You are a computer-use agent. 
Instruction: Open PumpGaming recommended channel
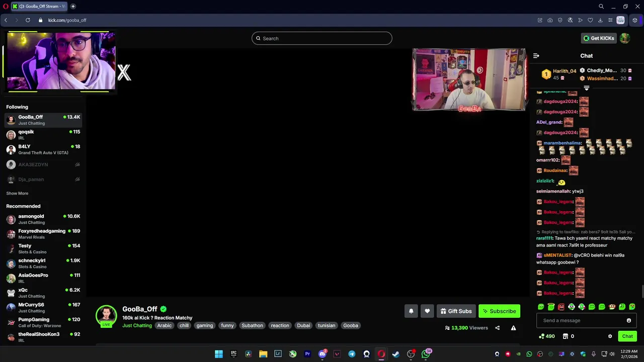(x=43, y=322)
